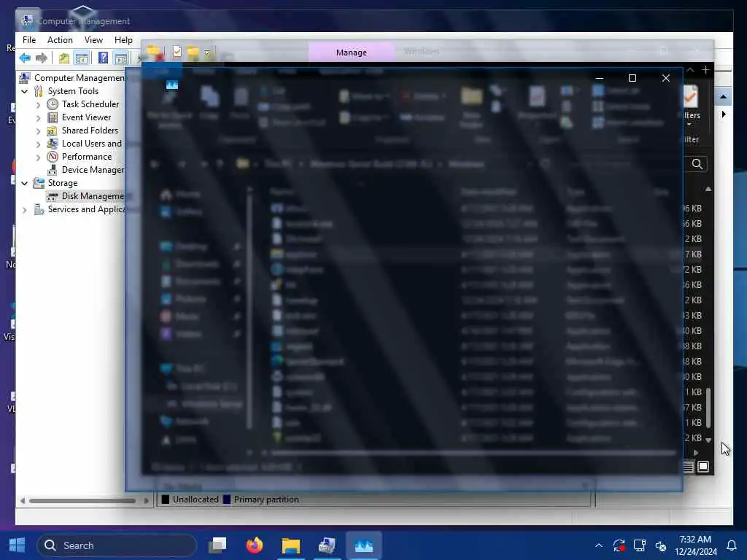The width and height of the screenshot is (747, 560).
Task: Click the New Folder icon in Explorer quick access toolbar
Action: (193, 52)
